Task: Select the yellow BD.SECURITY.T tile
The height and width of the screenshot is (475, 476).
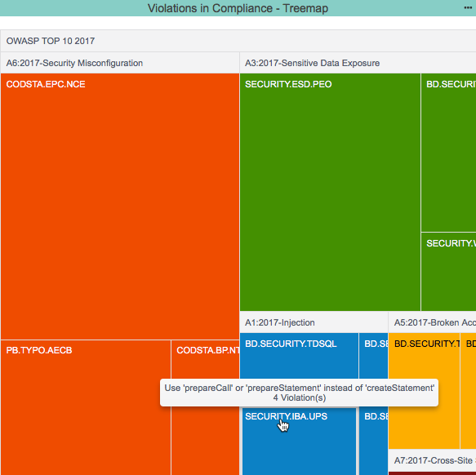Action: point(424,391)
